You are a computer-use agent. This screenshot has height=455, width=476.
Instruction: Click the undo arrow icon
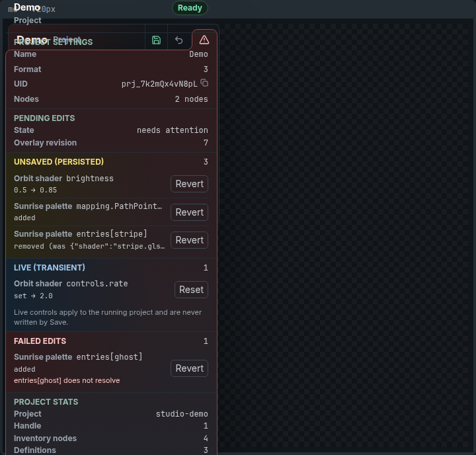pos(178,40)
